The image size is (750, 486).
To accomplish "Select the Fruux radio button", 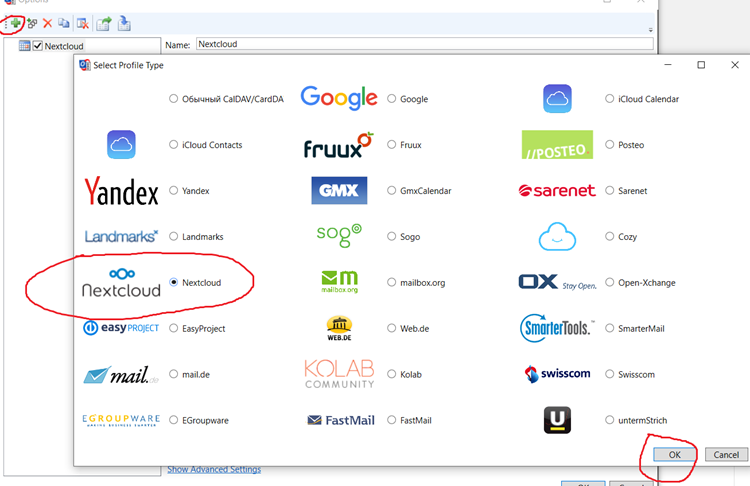I will pos(392,145).
